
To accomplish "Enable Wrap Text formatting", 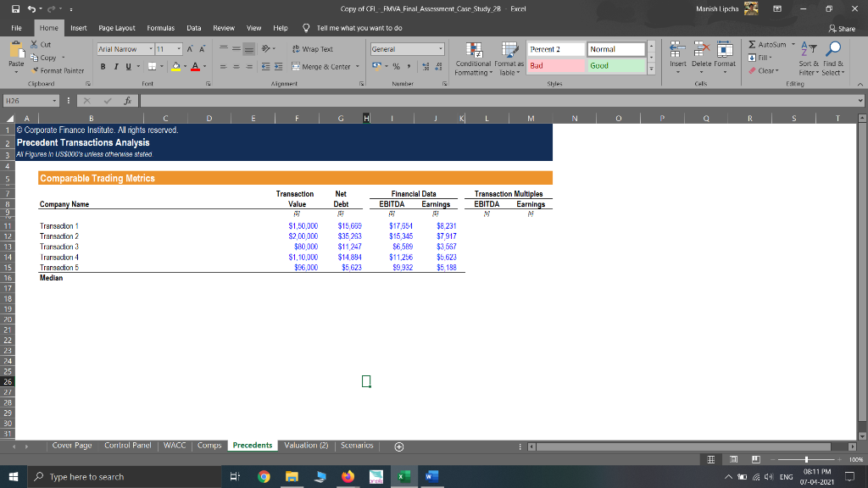I will coord(310,49).
